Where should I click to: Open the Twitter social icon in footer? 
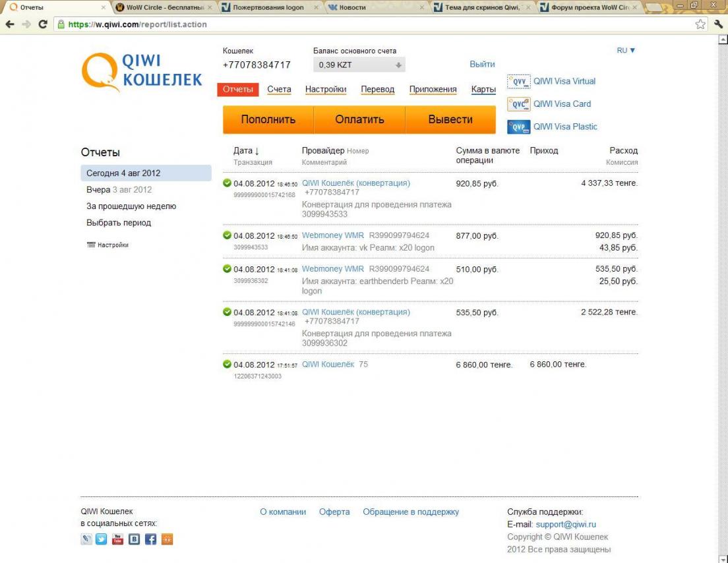click(101, 539)
